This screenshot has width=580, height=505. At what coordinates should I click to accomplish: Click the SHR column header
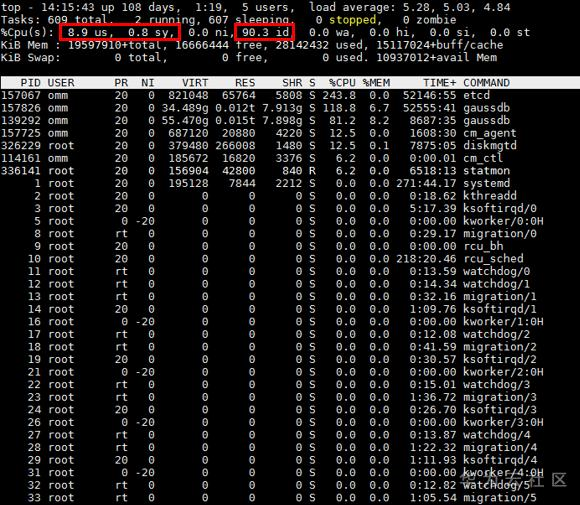coord(292,83)
